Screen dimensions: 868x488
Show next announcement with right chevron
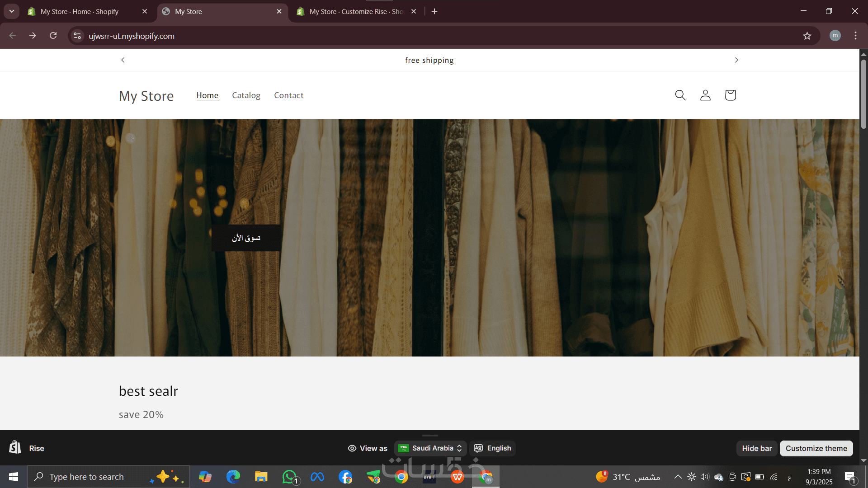(x=736, y=60)
